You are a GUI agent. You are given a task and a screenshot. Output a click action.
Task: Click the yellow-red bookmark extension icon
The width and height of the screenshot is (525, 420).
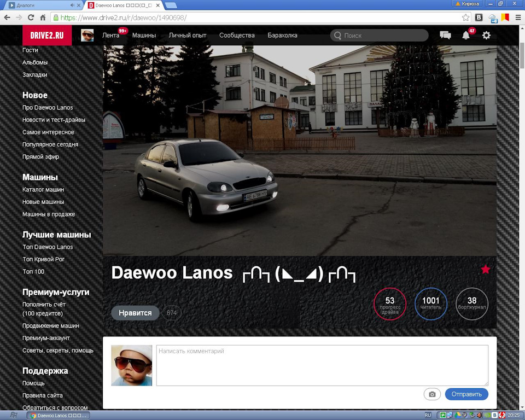point(505,17)
